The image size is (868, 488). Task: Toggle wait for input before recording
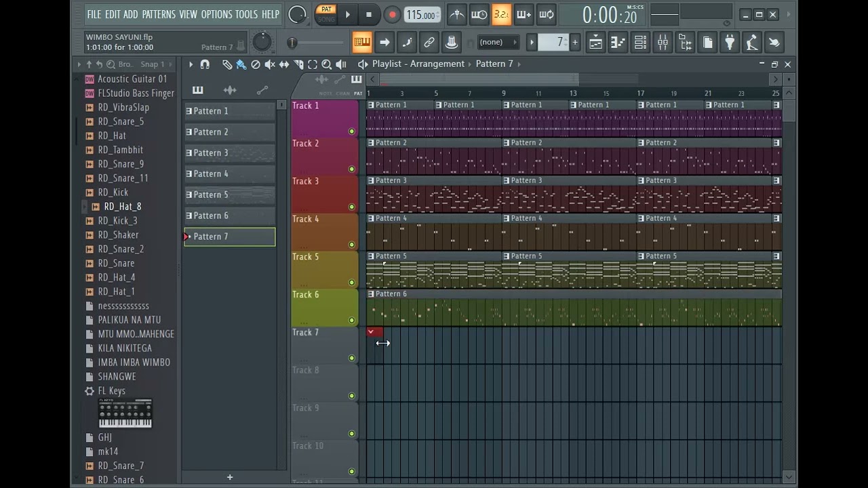(479, 14)
